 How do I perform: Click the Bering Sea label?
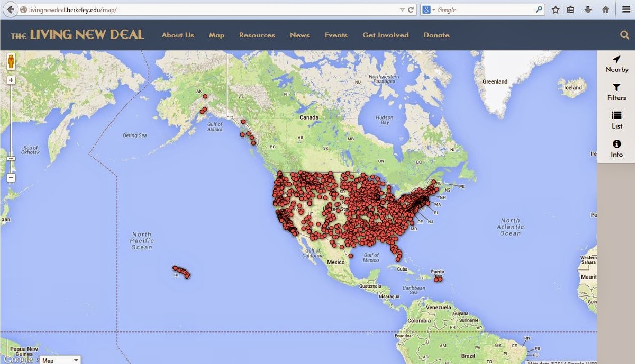pyautogui.click(x=135, y=136)
